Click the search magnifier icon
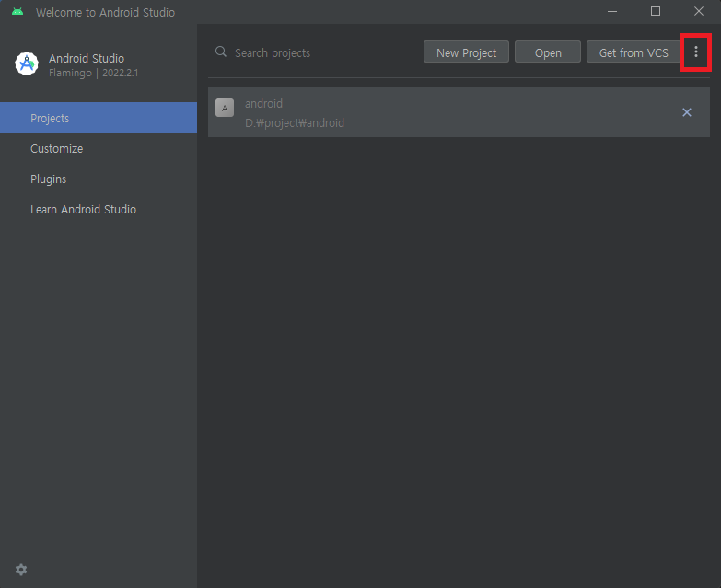Image resolution: width=721 pixels, height=588 pixels. [x=221, y=52]
